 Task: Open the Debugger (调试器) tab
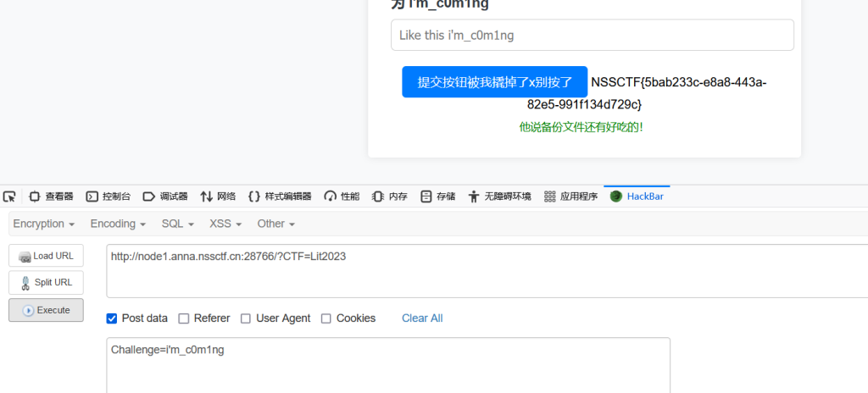(165, 196)
